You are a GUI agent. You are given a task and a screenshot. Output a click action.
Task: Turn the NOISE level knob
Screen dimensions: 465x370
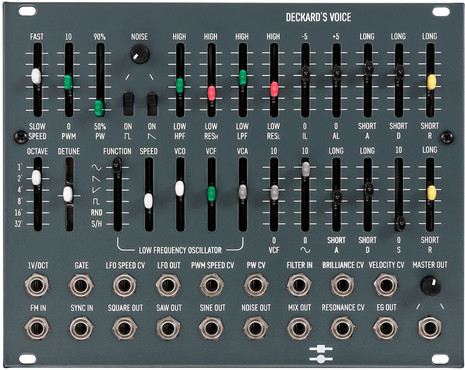click(x=139, y=54)
